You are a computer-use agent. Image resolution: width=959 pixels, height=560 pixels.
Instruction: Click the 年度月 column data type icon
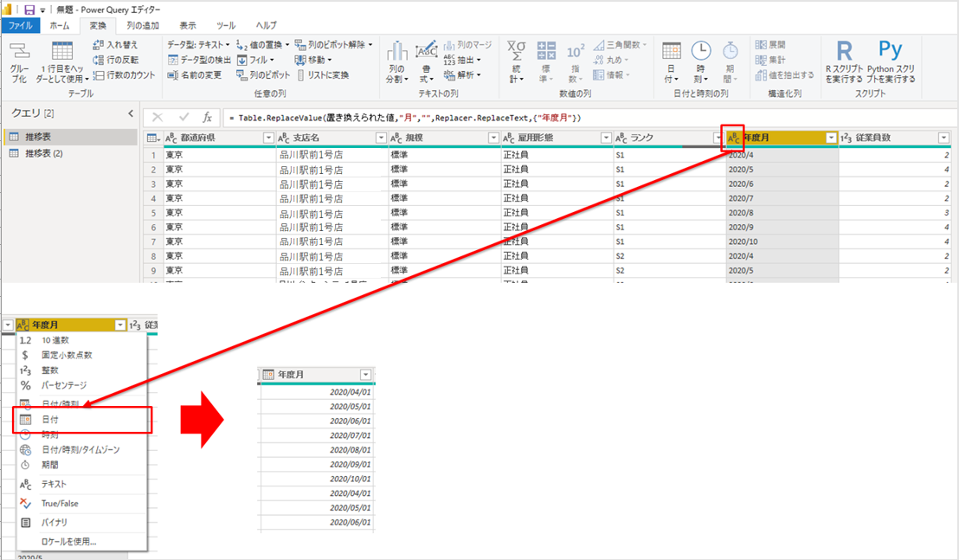point(733,138)
